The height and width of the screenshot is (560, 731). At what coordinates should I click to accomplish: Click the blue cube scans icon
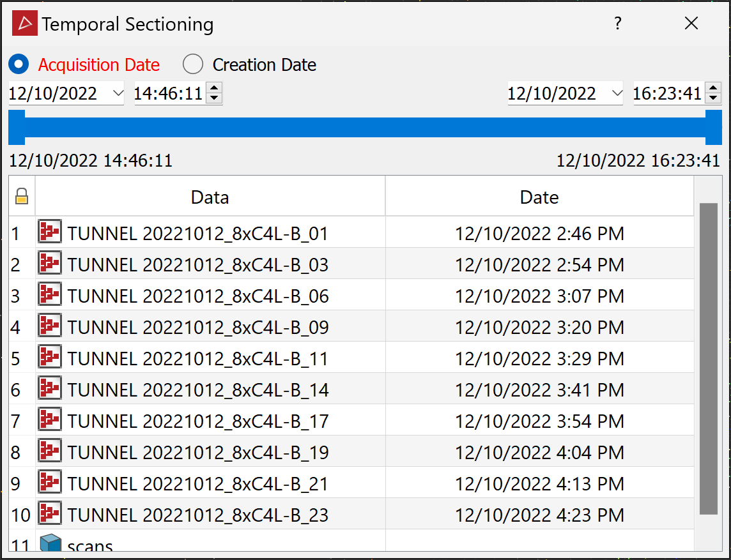49,544
